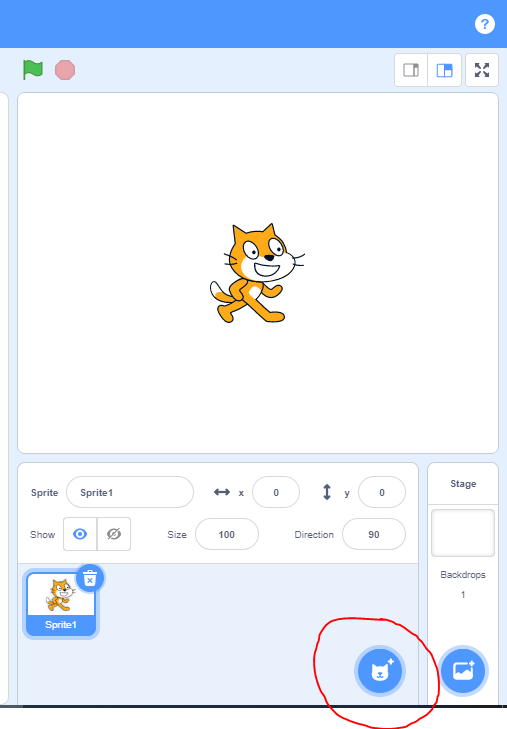Click the y position field
Screen dimensions: 507x729
coord(382,492)
